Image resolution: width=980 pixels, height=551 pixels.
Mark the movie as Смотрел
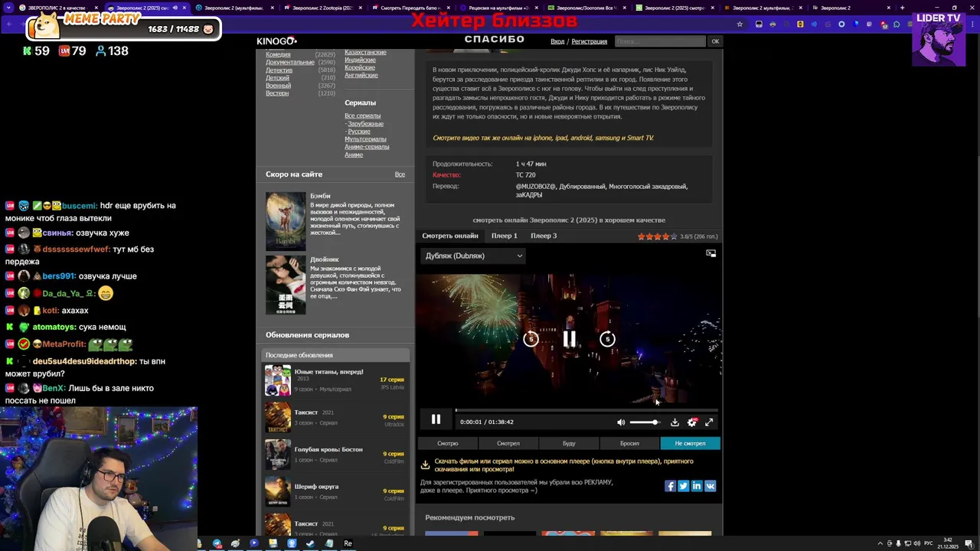[508, 443]
